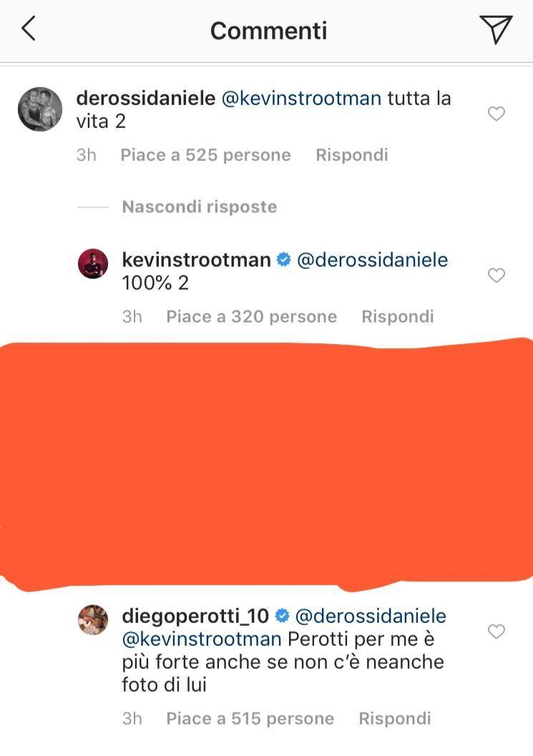The image size is (533, 756).
Task: View likes on Piace a 320 persone
Action: (x=251, y=316)
